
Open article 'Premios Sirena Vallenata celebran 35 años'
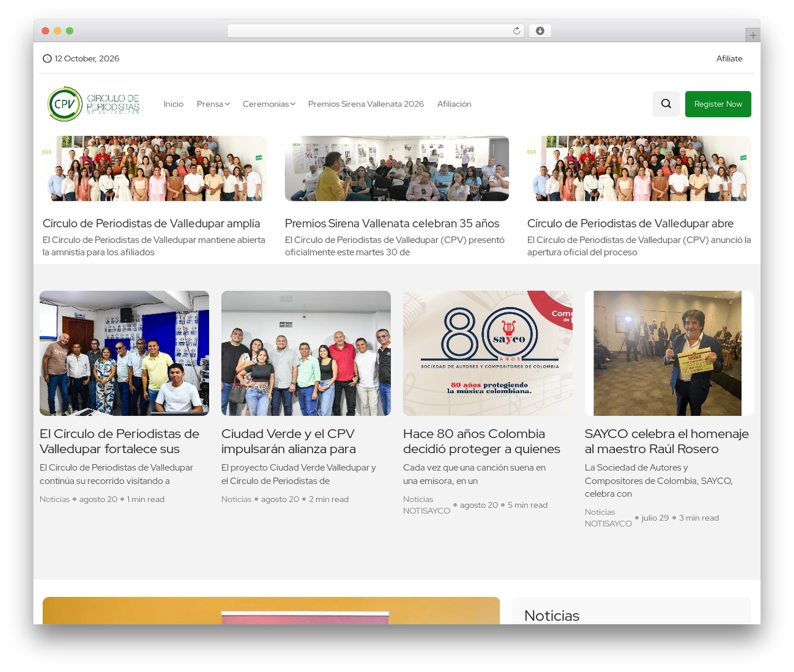tap(392, 223)
